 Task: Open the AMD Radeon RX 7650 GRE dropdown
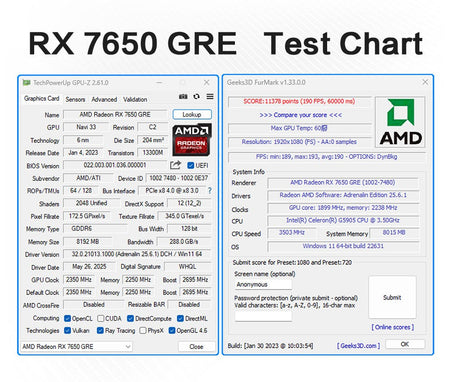[76, 347]
